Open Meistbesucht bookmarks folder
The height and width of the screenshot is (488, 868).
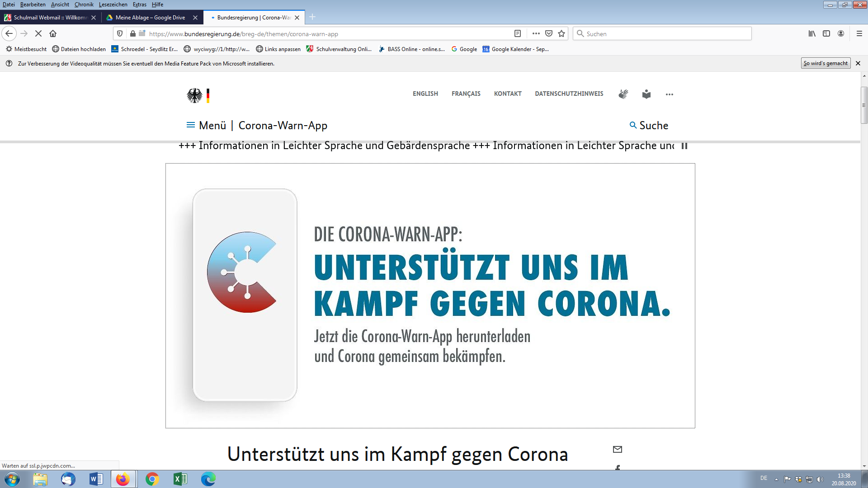click(x=26, y=49)
